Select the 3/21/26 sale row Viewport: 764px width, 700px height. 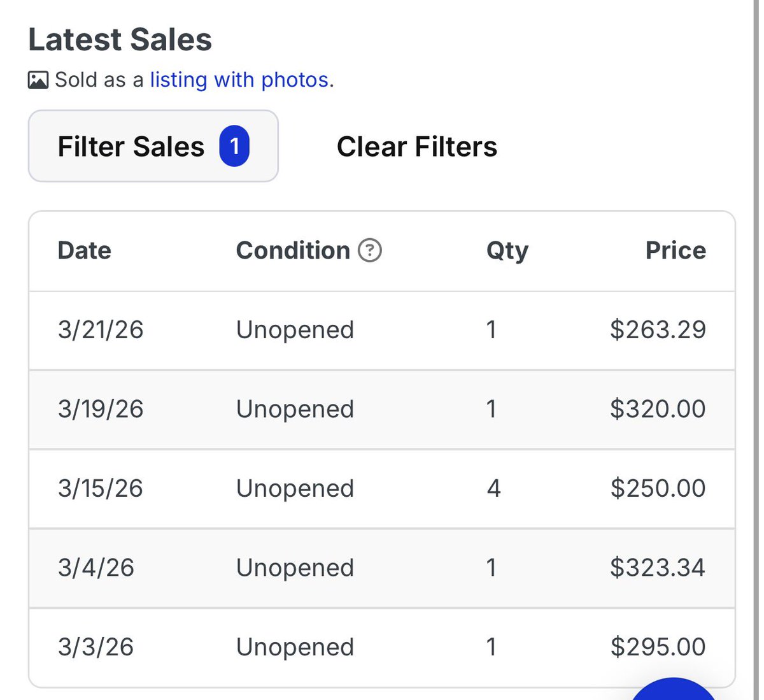(382, 330)
